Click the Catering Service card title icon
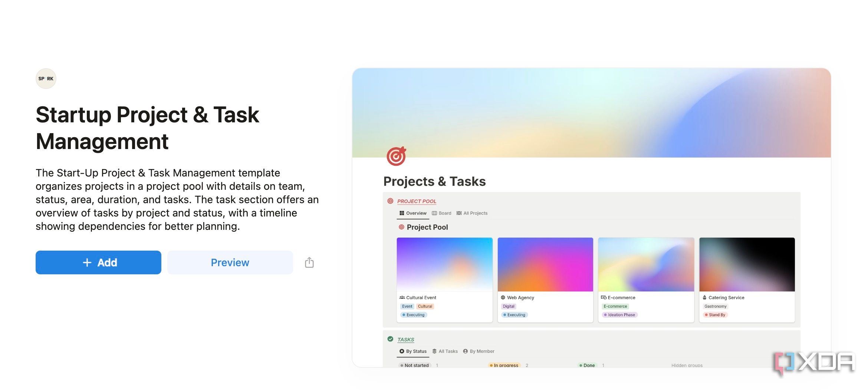 point(704,297)
